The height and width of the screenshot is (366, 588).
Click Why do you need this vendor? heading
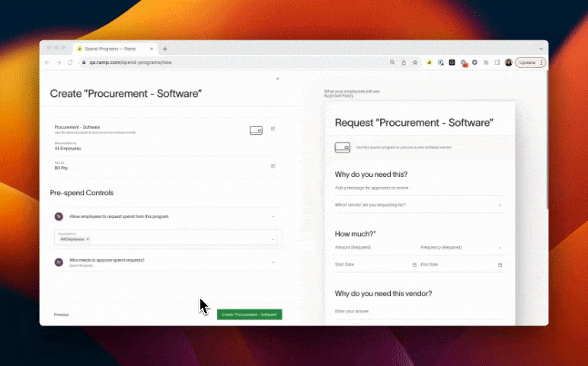383,294
